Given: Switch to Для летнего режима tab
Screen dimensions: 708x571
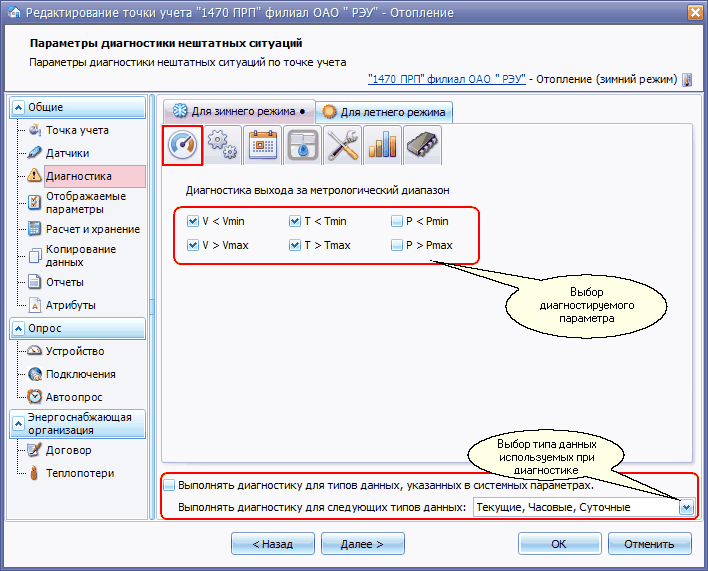Looking at the screenshot, I should 385,111.
